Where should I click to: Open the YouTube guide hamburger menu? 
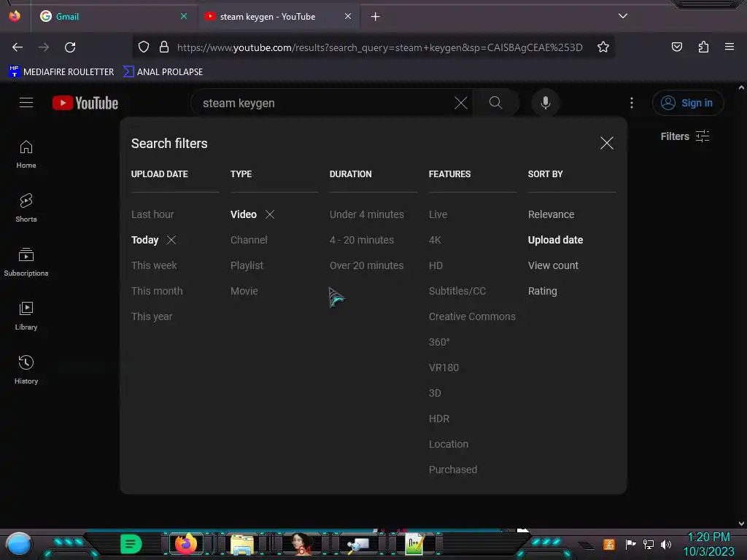26,102
